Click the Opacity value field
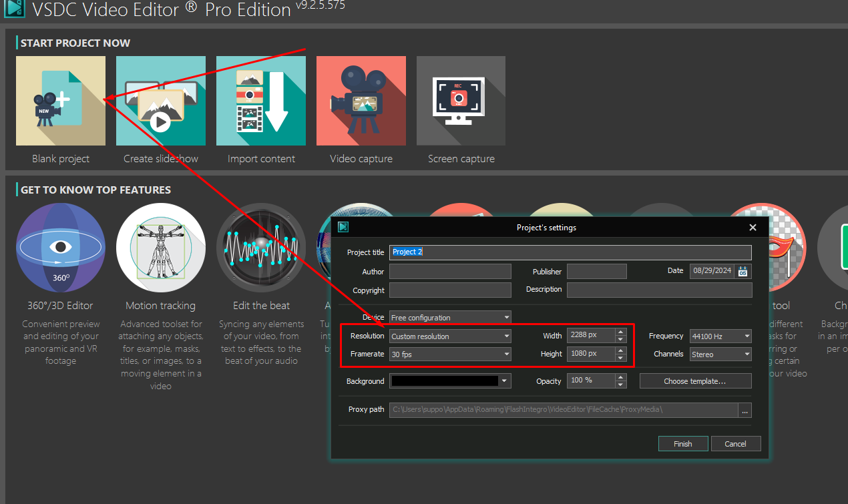Image resolution: width=848 pixels, height=504 pixels. [591, 381]
